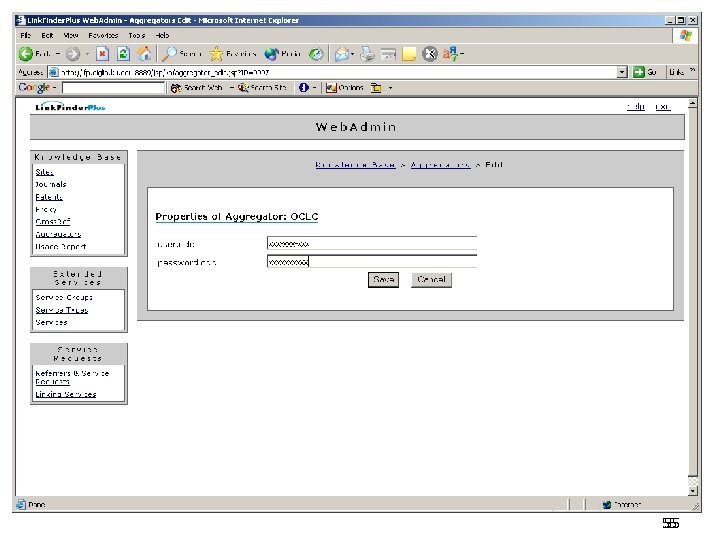Click the yellow folder icon on Google toolbar
Screen dimensions: 720x540
(x=377, y=88)
